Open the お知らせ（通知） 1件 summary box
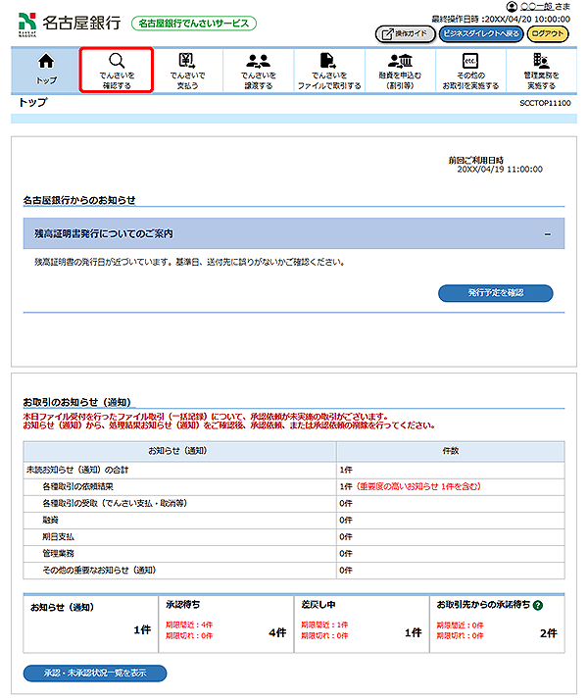 point(88,621)
